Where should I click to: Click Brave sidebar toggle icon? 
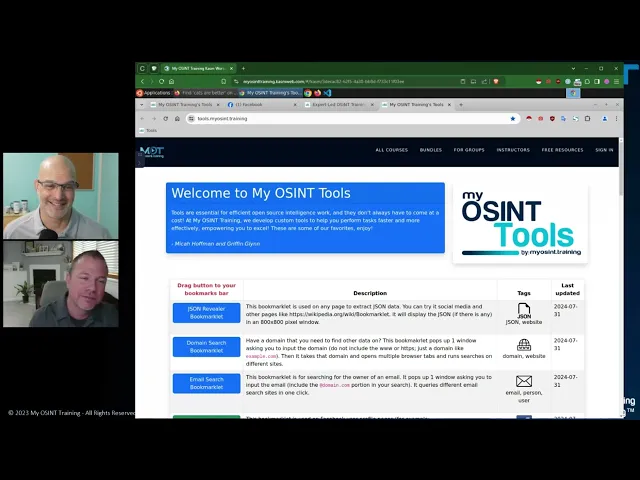[597, 82]
